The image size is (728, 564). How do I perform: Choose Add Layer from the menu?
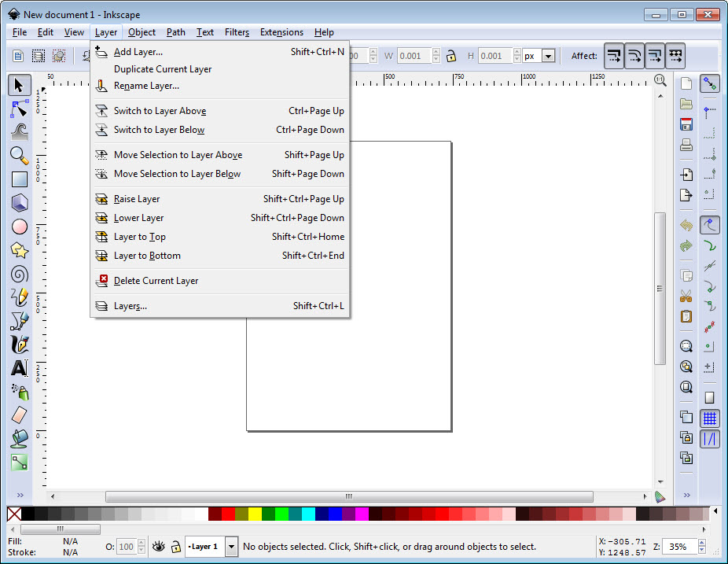[x=219, y=52]
